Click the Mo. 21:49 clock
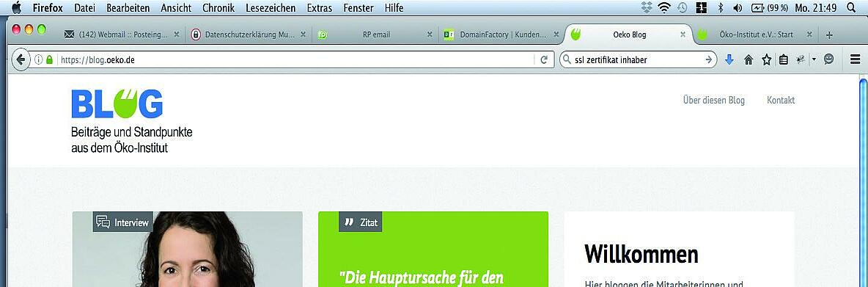Screen dimensions: 868x287 tap(816, 8)
